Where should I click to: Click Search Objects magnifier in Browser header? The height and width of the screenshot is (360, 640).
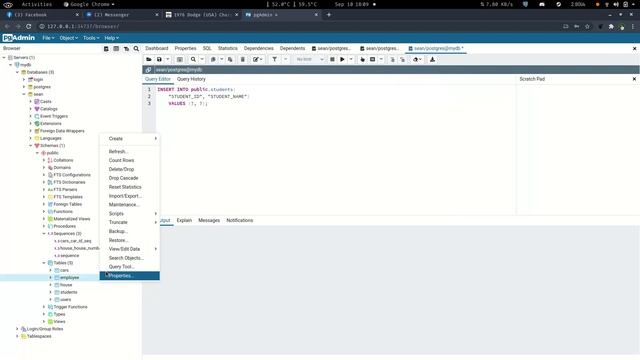pyautogui.click(x=136, y=49)
